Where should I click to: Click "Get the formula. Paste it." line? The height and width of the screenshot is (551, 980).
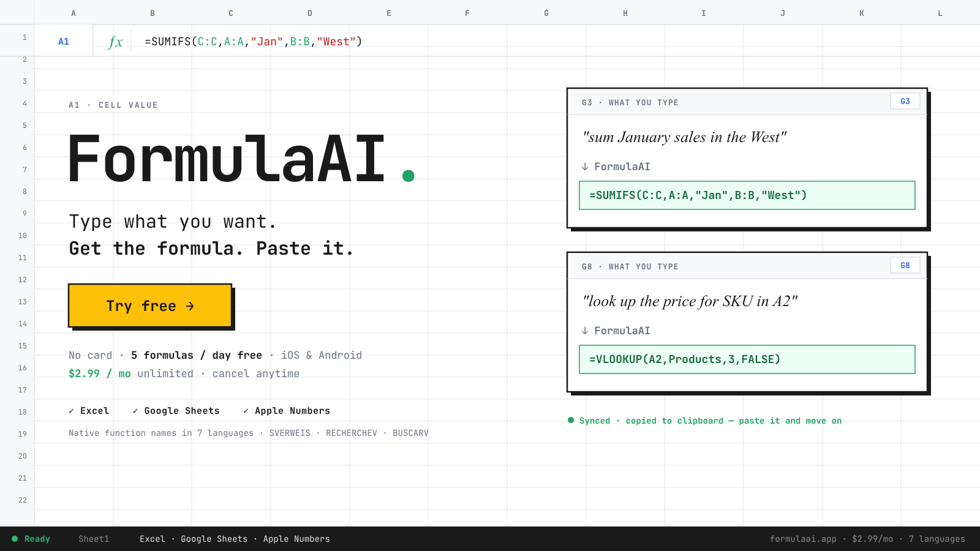(x=211, y=249)
